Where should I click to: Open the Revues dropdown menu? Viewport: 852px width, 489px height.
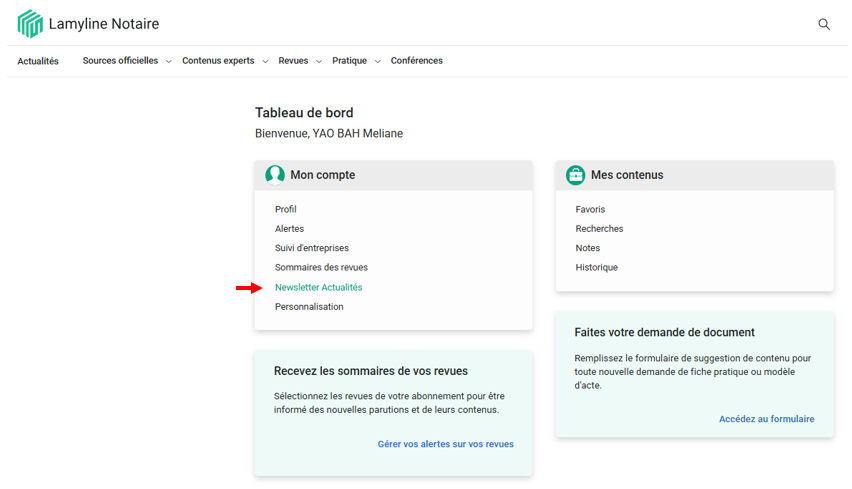299,61
